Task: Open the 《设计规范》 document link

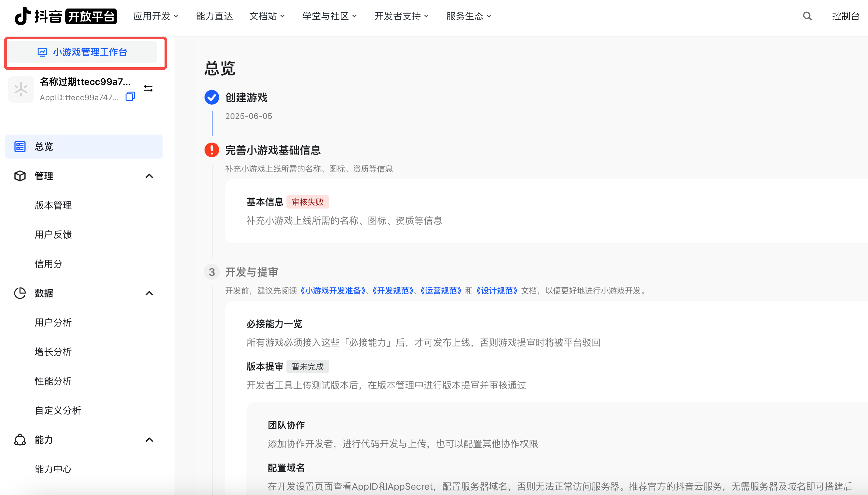Action: pos(497,291)
